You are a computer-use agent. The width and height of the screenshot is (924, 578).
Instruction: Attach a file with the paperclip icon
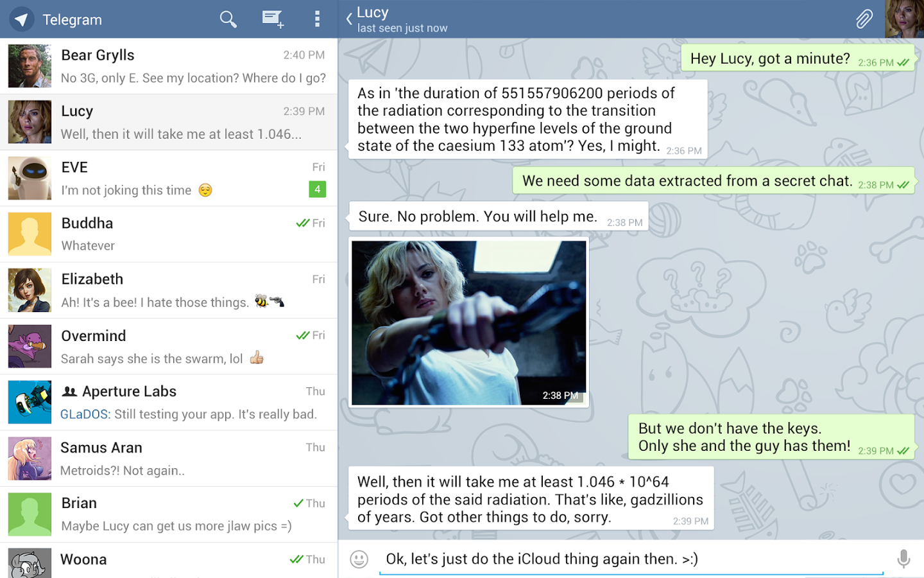pyautogui.click(x=864, y=19)
